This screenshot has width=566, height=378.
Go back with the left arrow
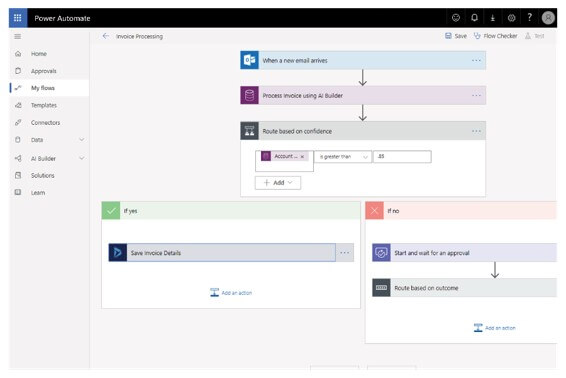105,36
